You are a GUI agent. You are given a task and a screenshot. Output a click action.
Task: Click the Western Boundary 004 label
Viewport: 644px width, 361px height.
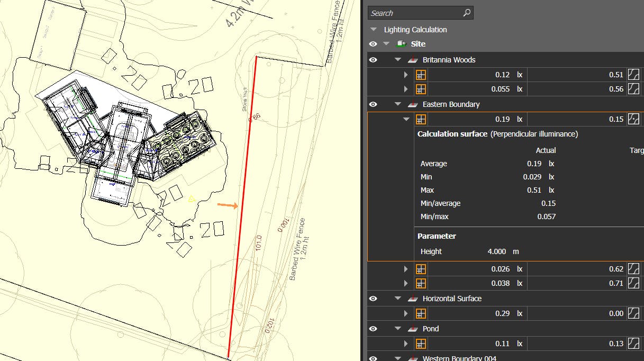pyautogui.click(x=459, y=358)
